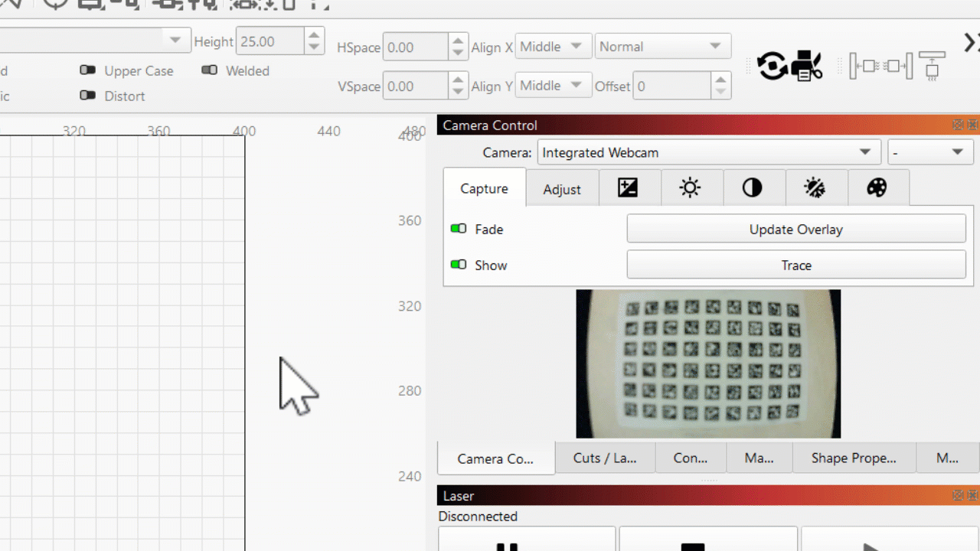Open the exposure adjustment tab
Viewport: 980px width, 551px height.
[x=628, y=188]
